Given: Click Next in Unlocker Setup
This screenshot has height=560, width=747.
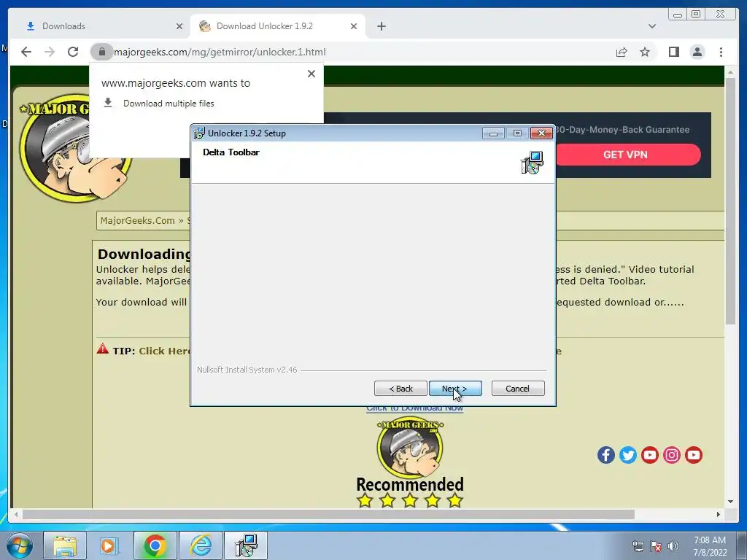Looking at the screenshot, I should click(455, 389).
